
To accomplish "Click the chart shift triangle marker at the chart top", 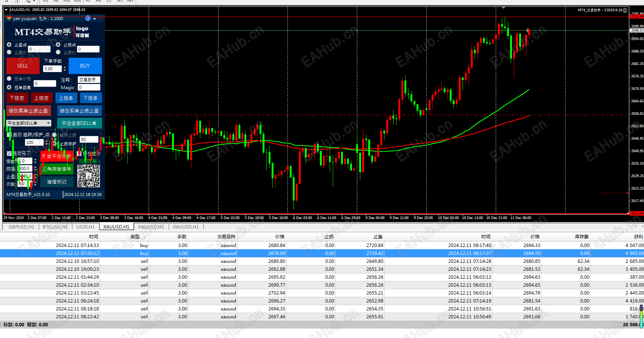I will (503, 8).
